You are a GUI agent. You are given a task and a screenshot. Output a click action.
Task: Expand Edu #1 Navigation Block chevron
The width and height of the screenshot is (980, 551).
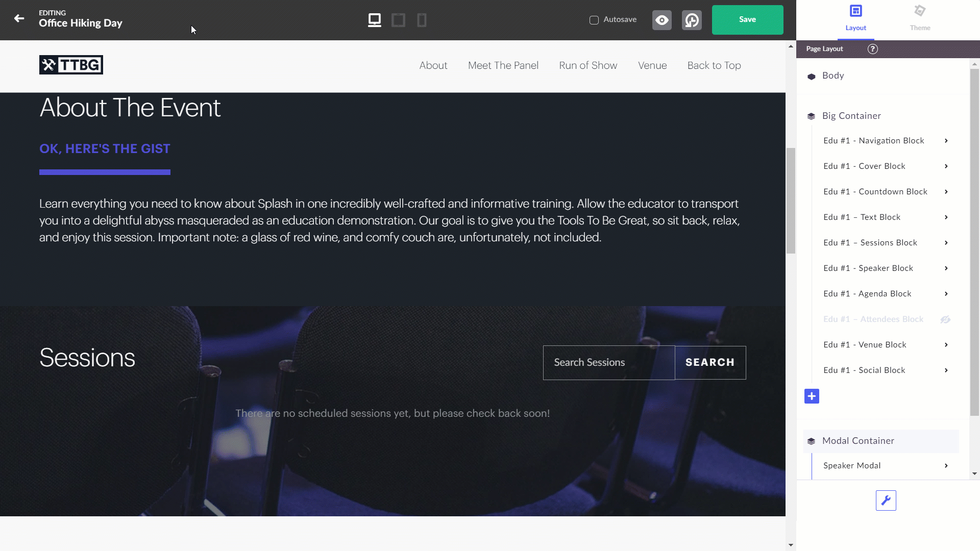(x=946, y=141)
